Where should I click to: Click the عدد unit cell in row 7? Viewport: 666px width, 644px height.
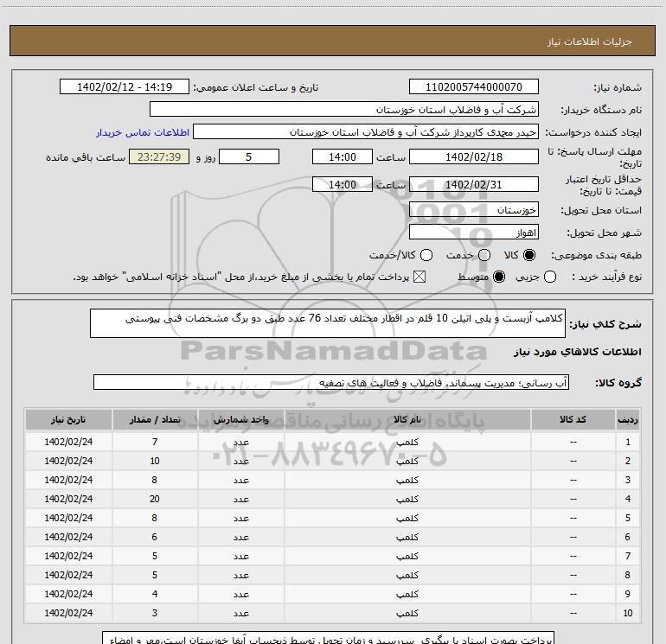pos(240,556)
